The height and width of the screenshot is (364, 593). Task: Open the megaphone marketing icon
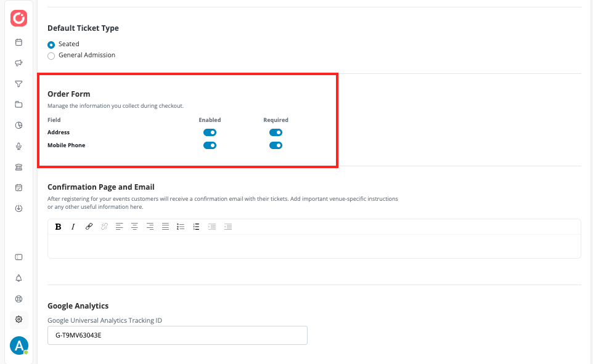[x=18, y=63]
